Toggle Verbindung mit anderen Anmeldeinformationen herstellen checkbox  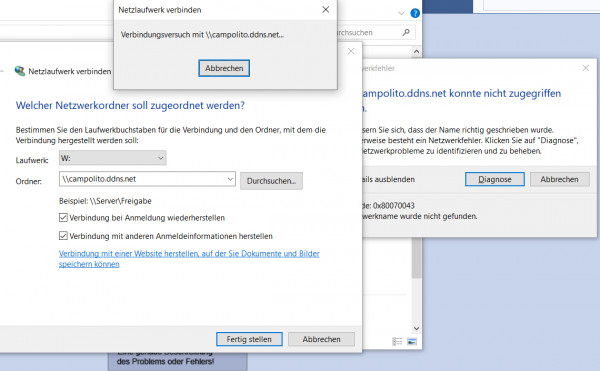tap(63, 236)
